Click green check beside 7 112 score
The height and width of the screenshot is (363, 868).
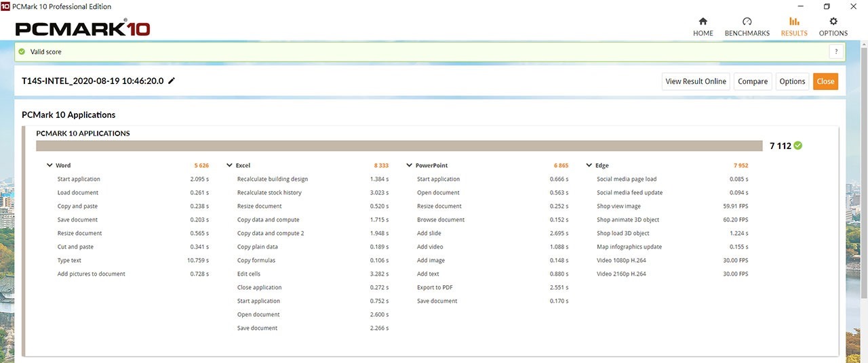click(798, 146)
